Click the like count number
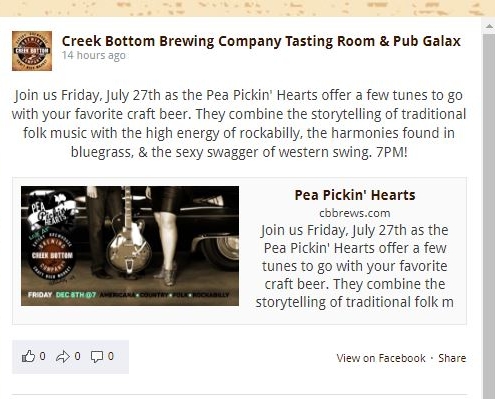This screenshot has height=399, width=495. (42, 356)
